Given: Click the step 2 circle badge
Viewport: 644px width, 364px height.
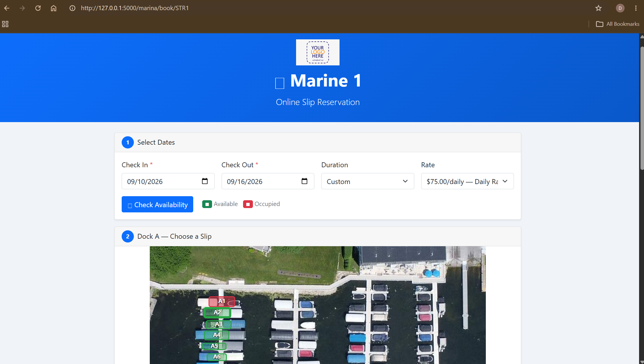Looking at the screenshot, I should pos(128,236).
